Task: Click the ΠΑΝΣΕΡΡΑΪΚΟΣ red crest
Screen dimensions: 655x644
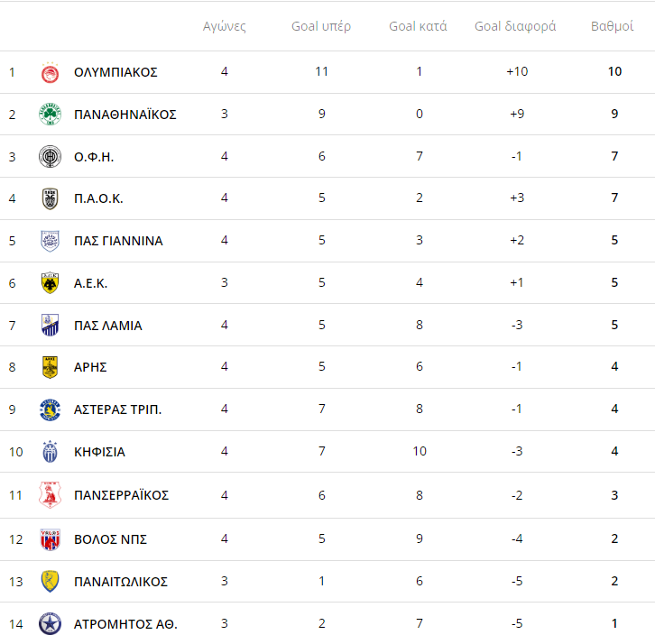Action: pos(51,495)
